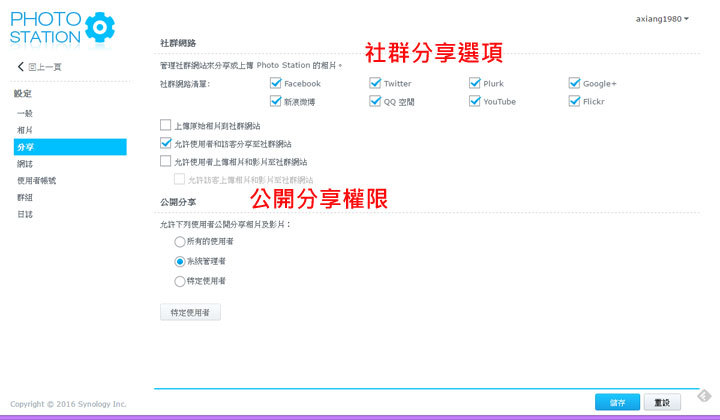720x420 pixels.
Task: Click the 設定 sidebar heading
Action: 22,94
